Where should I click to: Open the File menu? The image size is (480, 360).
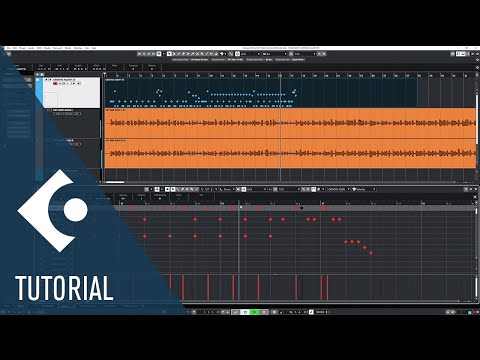coord(9,48)
